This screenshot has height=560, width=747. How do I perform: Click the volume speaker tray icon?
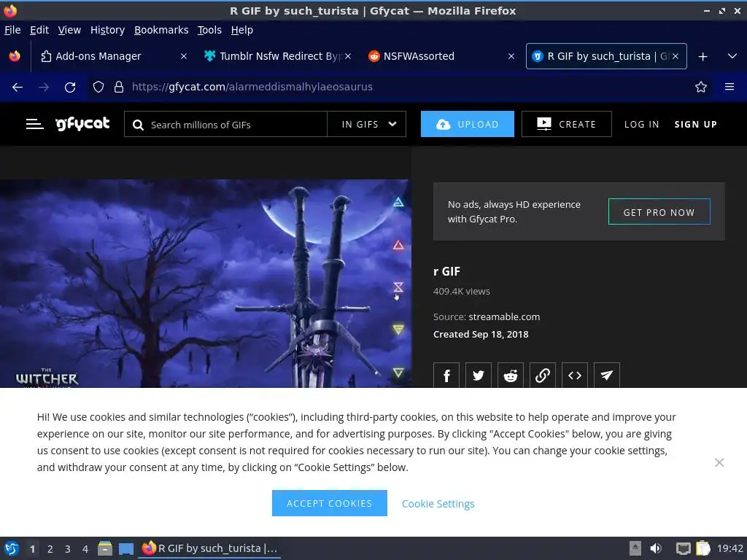click(x=656, y=548)
